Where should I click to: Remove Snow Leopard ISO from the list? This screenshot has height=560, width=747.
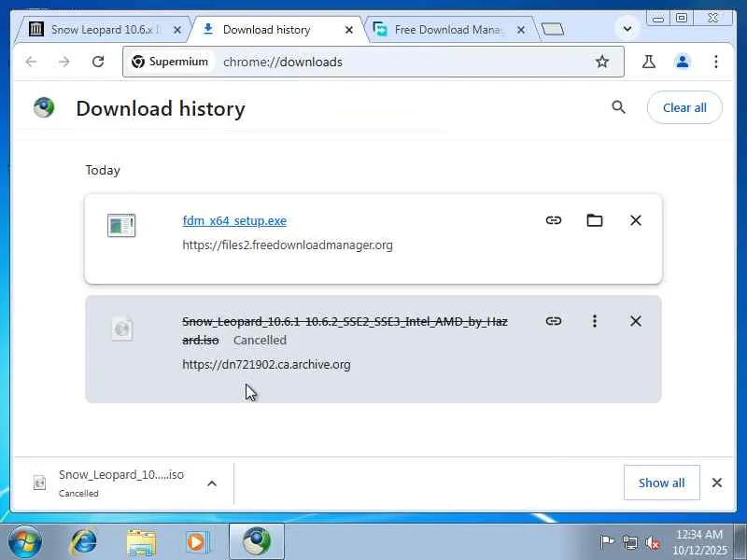tap(636, 321)
